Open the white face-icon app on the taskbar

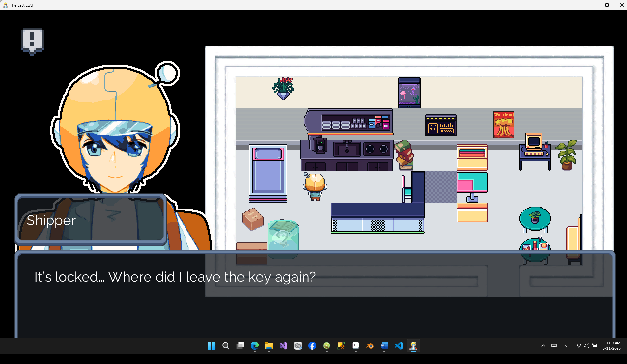(356, 346)
